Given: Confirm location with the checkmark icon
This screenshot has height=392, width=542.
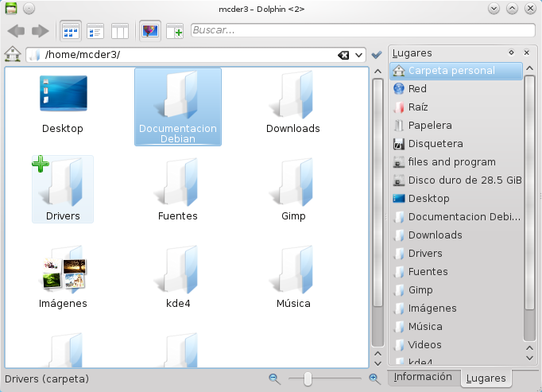Looking at the screenshot, I should pyautogui.click(x=377, y=55).
